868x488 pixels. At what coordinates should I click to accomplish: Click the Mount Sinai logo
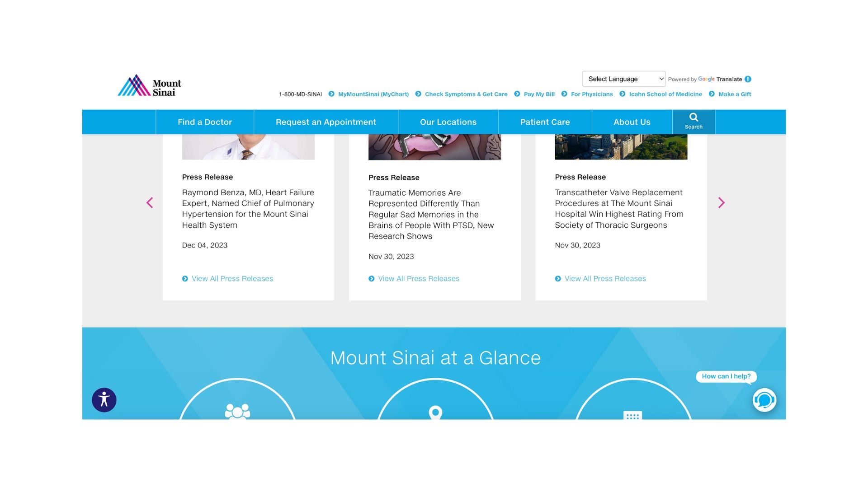(x=149, y=85)
